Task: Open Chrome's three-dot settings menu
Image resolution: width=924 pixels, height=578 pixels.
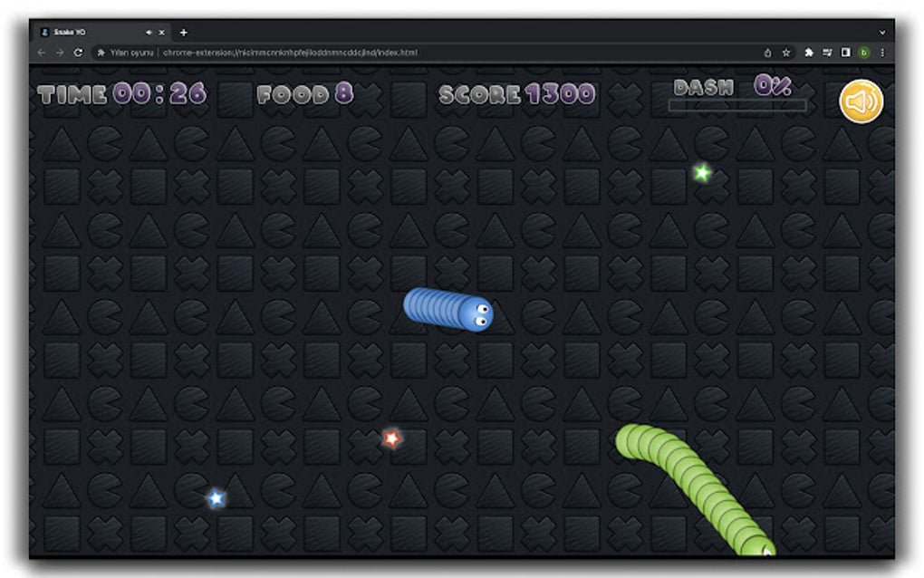Action: [x=882, y=53]
